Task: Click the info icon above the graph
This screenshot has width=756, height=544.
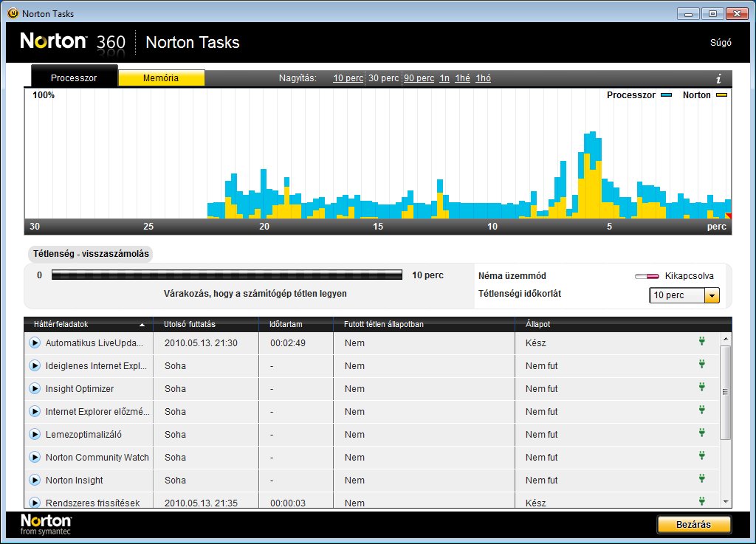Action: (718, 79)
